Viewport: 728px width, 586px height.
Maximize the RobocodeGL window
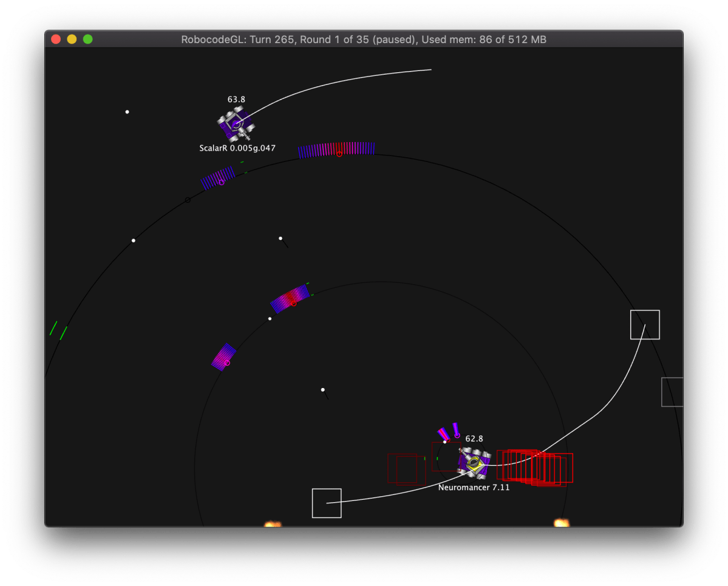click(88, 39)
